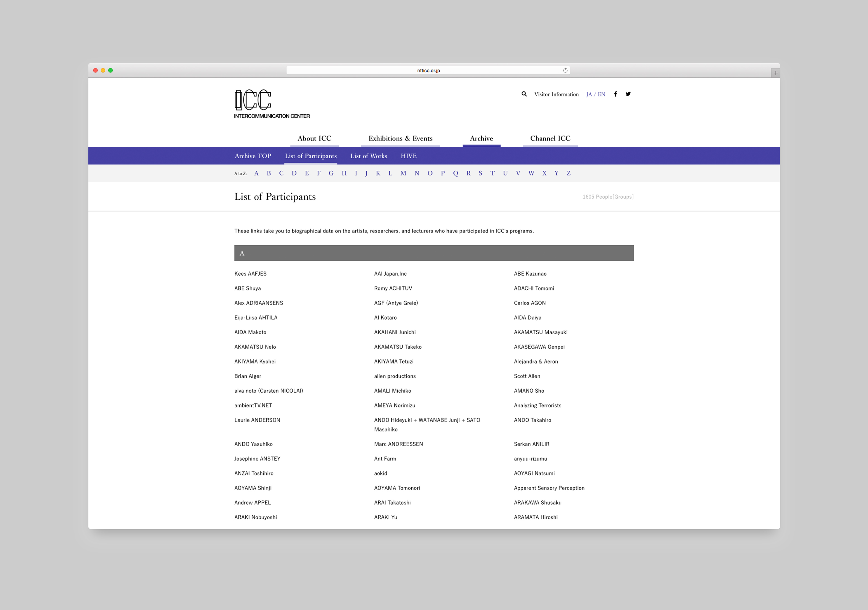Open Laurie ANDERSON's profile
868x610 pixels.
pos(257,420)
